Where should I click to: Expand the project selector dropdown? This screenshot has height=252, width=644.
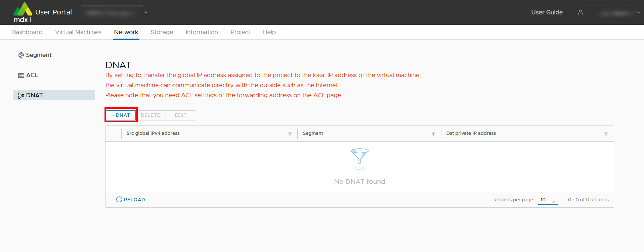[146, 12]
